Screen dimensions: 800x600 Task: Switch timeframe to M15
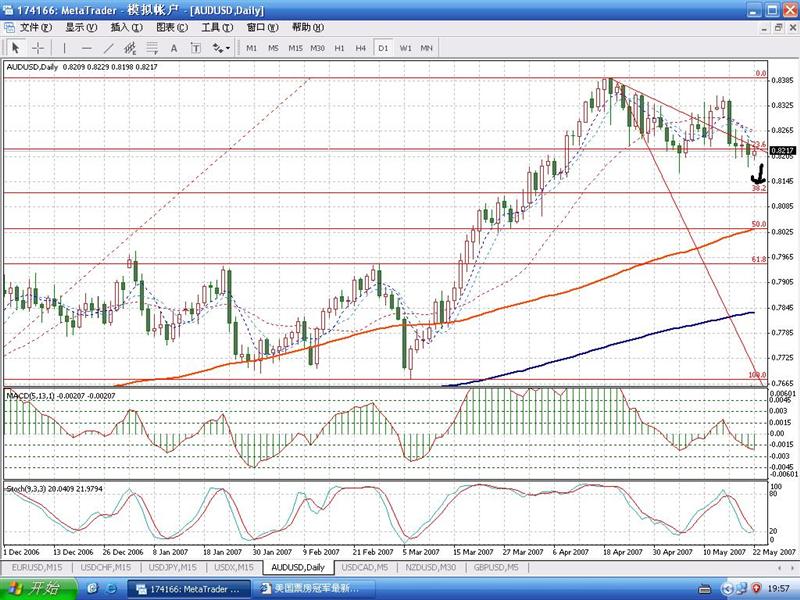tap(295, 48)
